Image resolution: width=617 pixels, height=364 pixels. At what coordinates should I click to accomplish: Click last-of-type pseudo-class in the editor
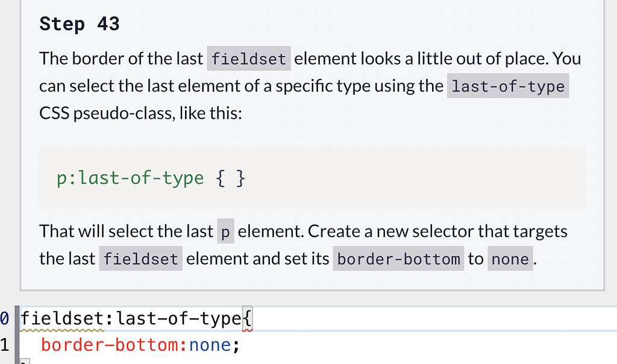(178, 319)
